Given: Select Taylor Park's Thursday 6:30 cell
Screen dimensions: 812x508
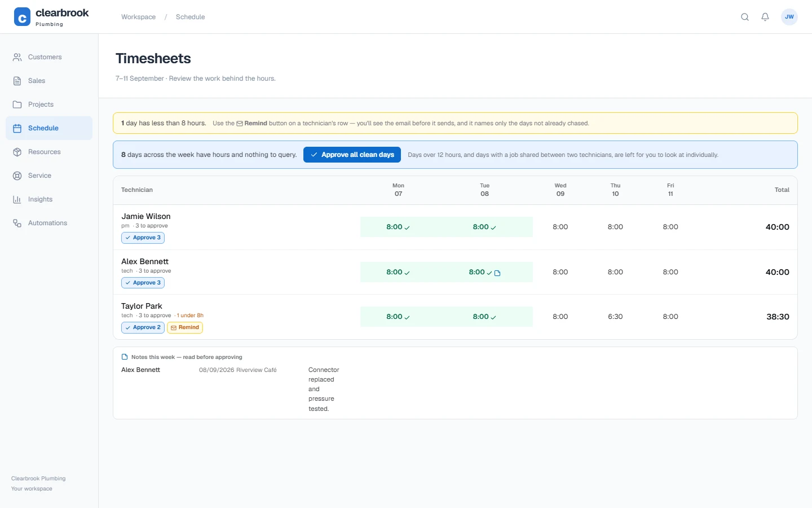Looking at the screenshot, I should 615,317.
